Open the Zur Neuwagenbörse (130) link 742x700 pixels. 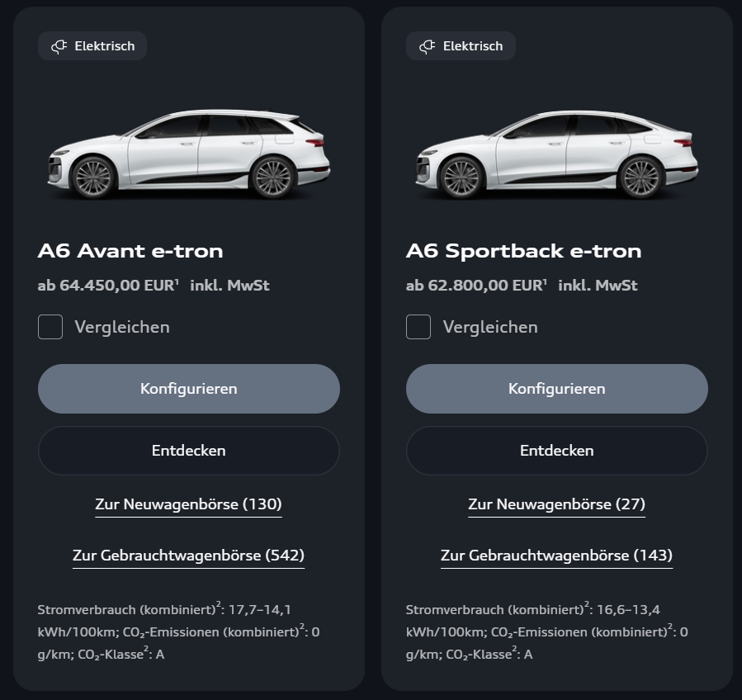tap(188, 504)
